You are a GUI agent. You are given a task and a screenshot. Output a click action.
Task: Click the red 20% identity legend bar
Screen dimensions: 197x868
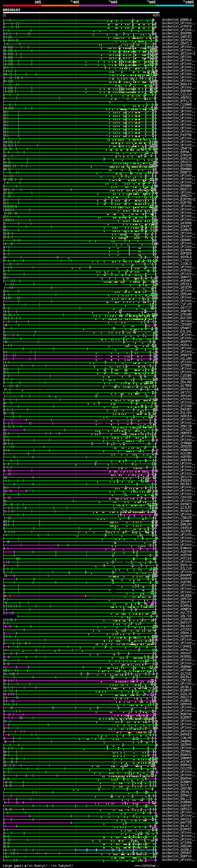(22, 6)
